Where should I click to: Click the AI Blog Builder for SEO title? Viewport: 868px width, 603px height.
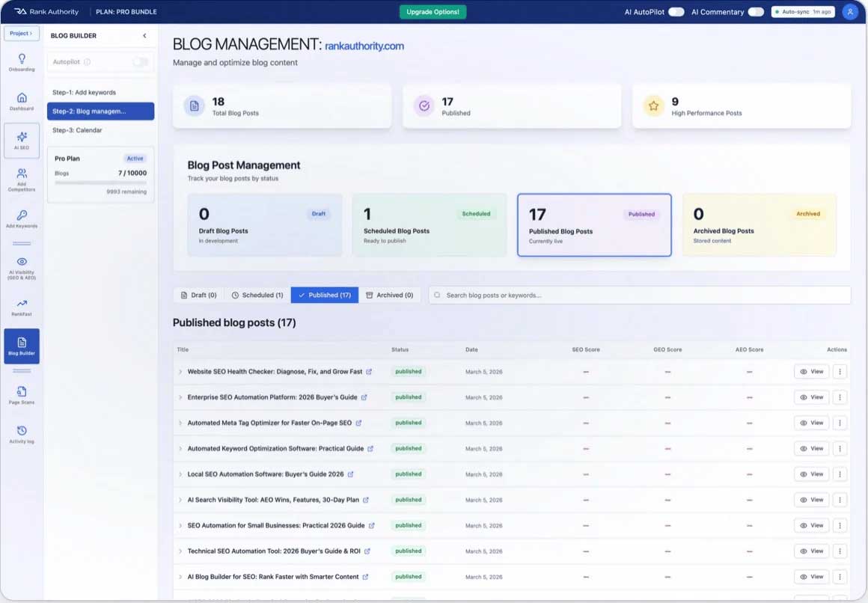coord(273,577)
